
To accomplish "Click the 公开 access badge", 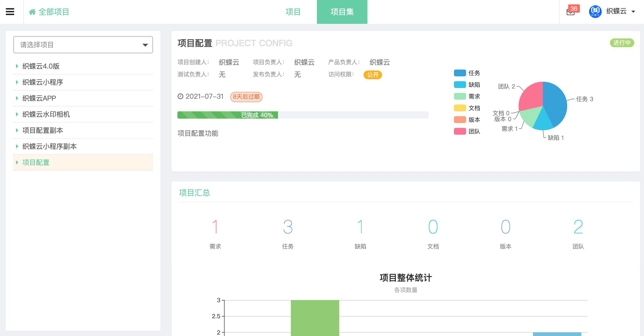I will [373, 75].
